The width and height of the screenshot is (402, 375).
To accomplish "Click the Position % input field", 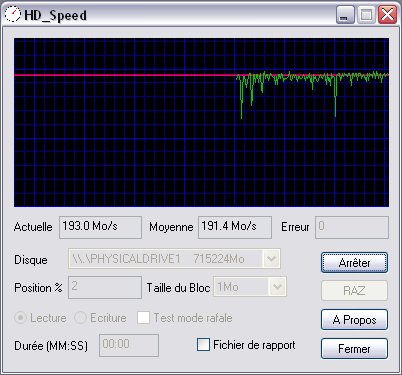I will pos(105,287).
